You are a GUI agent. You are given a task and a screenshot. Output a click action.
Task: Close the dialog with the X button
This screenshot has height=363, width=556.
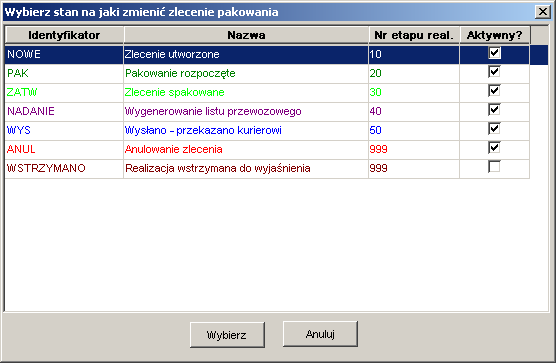click(543, 12)
